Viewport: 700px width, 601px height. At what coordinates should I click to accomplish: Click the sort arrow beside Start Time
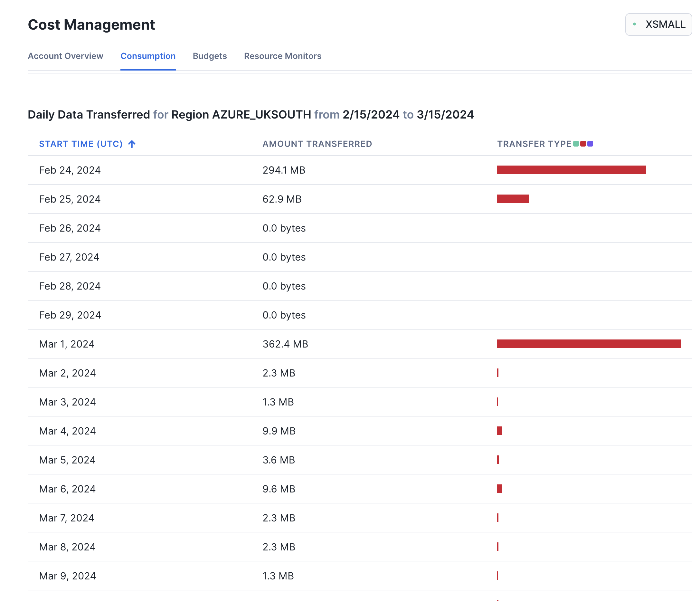point(132,144)
